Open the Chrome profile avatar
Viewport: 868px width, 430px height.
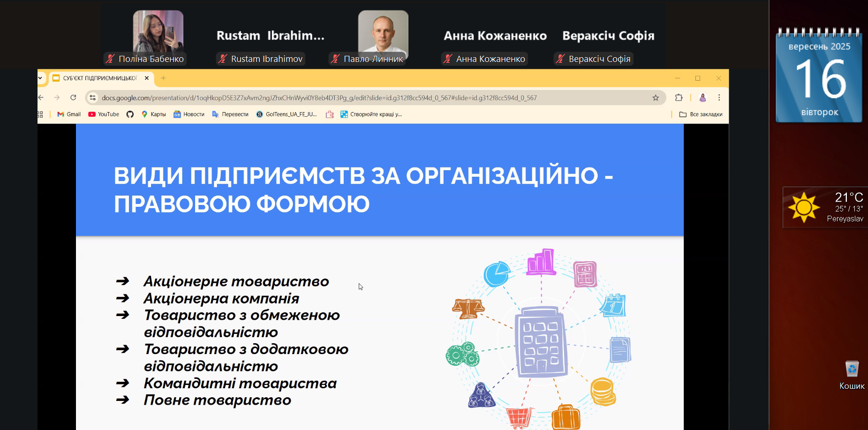[702, 98]
